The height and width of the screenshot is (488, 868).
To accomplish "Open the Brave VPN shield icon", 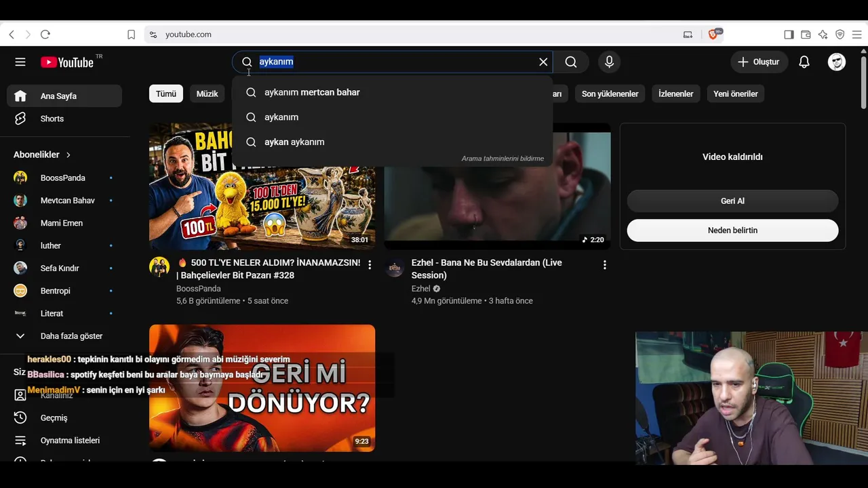I will [x=840, y=35].
